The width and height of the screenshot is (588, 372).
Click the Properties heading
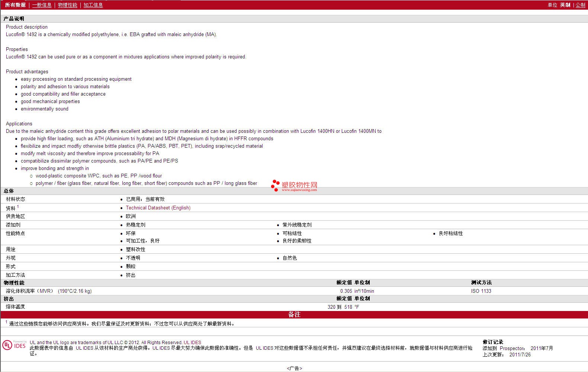pyautogui.click(x=17, y=49)
